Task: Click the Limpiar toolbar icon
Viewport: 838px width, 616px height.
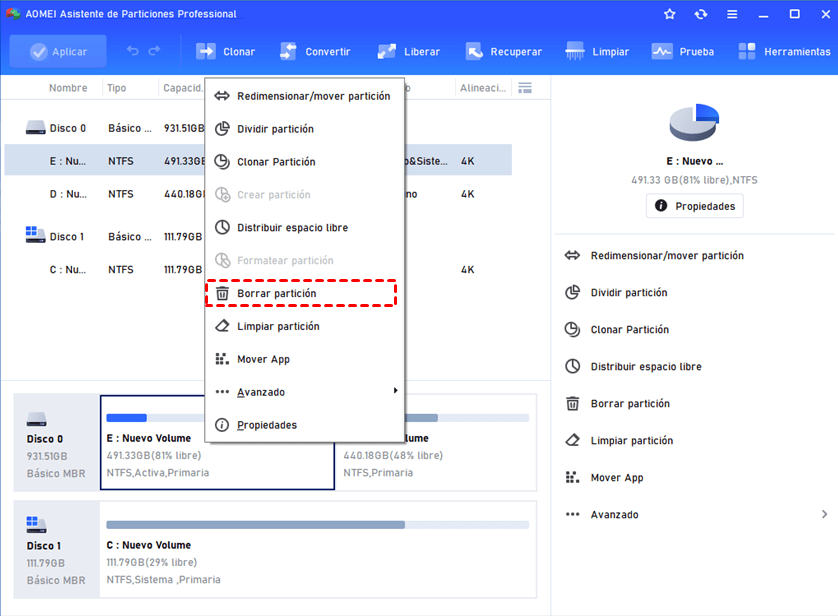Action: pos(575,51)
